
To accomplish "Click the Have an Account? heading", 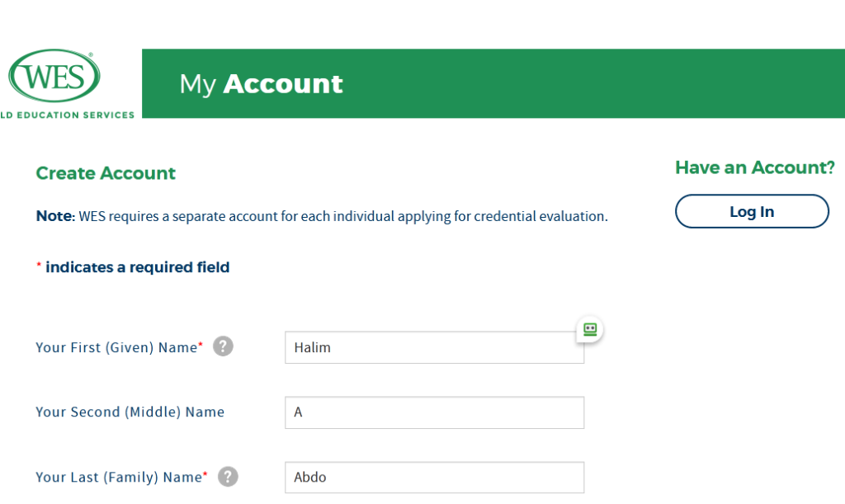I will click(x=754, y=167).
